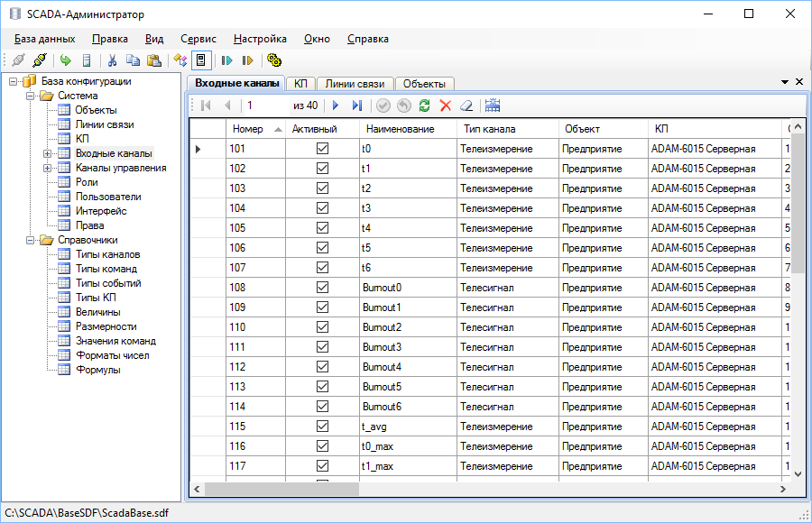Viewport: 812px width, 523px height.
Task: Toggle Активный checkbox for t_avg row
Action: [x=322, y=427]
